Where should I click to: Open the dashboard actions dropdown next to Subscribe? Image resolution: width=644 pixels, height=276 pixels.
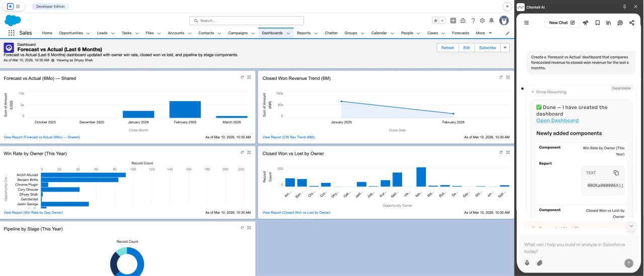[x=505, y=48]
